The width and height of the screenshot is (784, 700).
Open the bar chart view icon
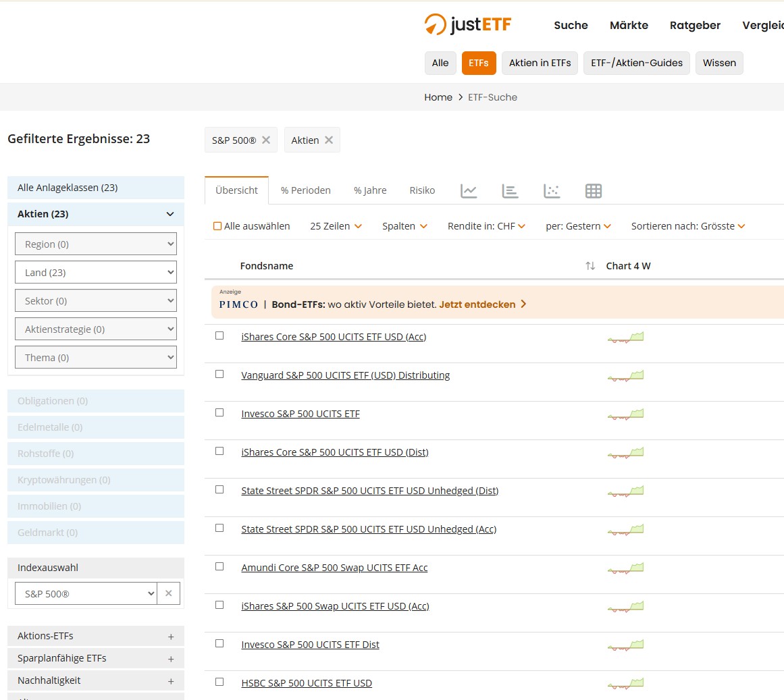510,191
